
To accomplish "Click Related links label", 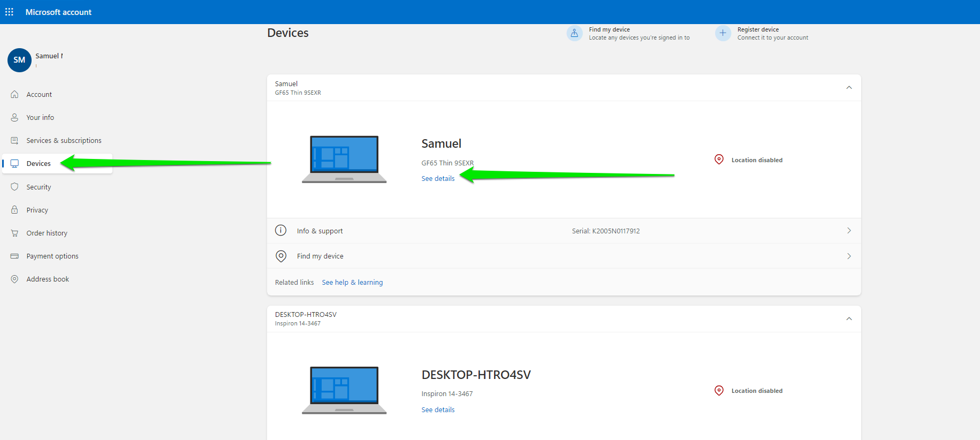I will tap(294, 282).
